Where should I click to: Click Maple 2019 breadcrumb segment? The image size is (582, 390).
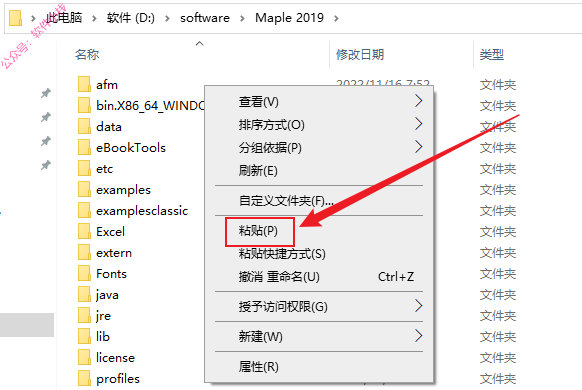pyautogui.click(x=289, y=18)
